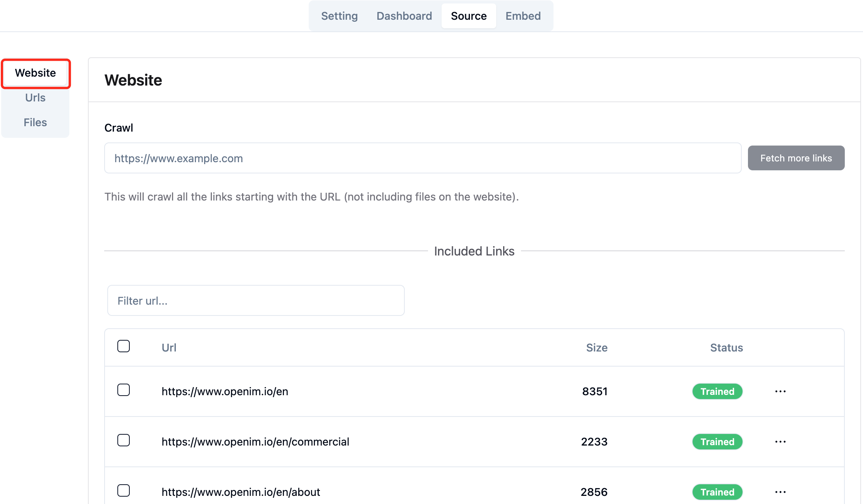Go to the Embed tab

click(x=523, y=16)
